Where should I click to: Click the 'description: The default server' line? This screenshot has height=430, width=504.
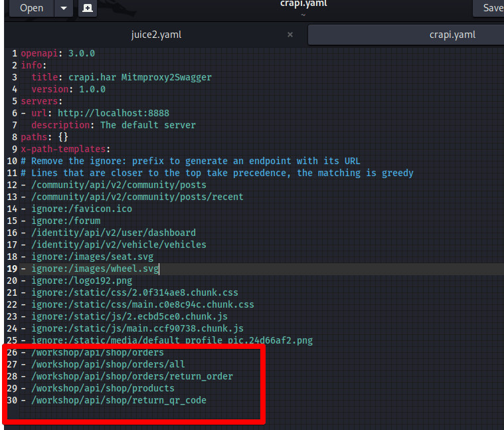114,125
